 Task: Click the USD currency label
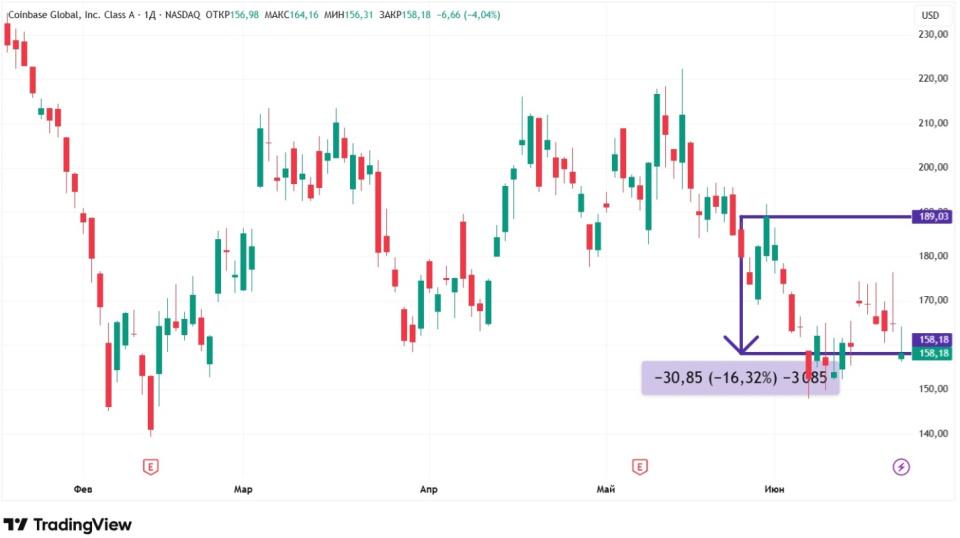pyautogui.click(x=930, y=15)
